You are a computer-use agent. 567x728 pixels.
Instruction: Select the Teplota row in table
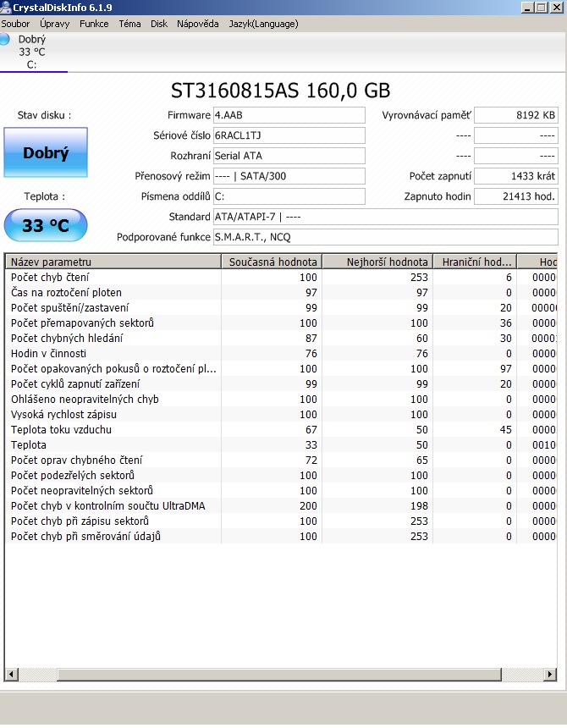pos(281,444)
